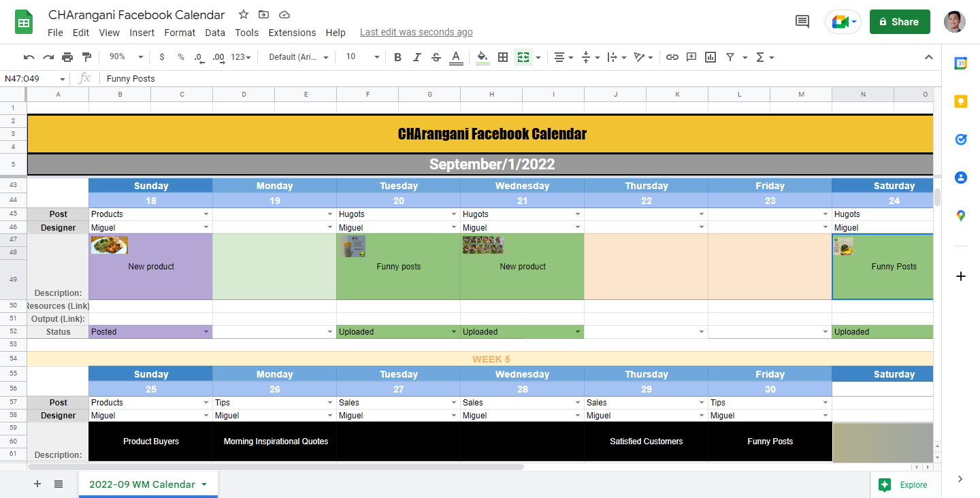Screen dimensions: 980x498
Task: Open the fill color picker
Action: [483, 57]
